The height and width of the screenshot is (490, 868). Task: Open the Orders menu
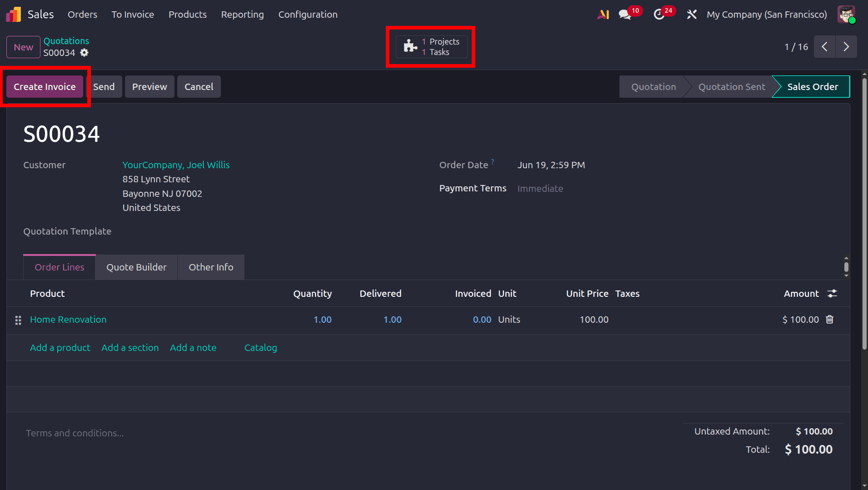pyautogui.click(x=82, y=15)
